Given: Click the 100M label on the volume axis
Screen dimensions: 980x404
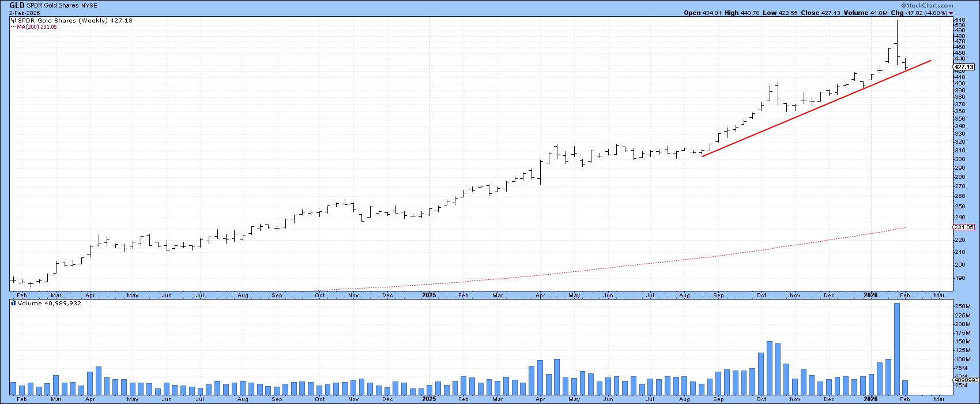Looking at the screenshot, I should click(962, 359).
